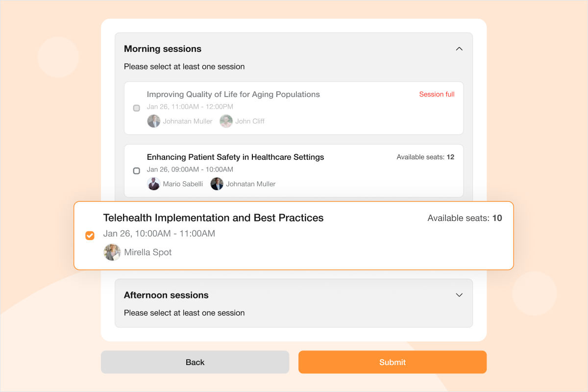The image size is (588, 392).
Task: Click the Back button
Action: click(x=195, y=362)
